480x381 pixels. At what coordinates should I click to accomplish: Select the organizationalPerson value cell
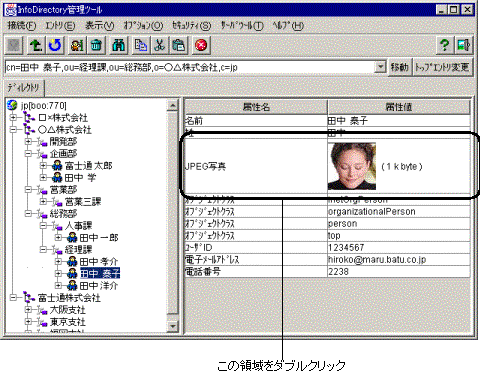[399, 211]
